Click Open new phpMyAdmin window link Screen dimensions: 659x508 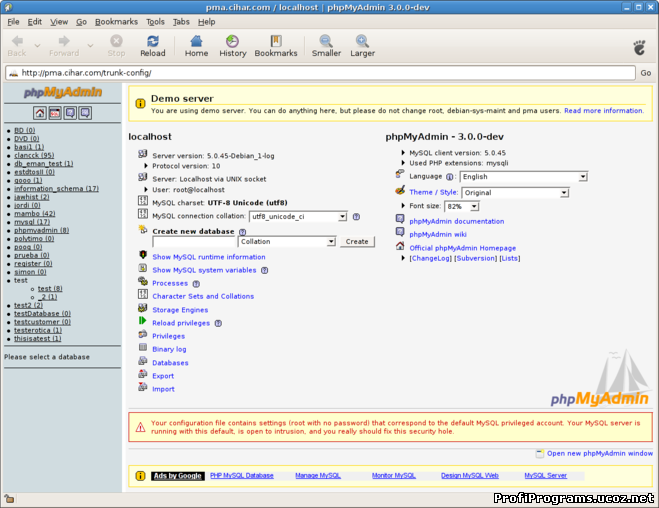click(x=600, y=453)
